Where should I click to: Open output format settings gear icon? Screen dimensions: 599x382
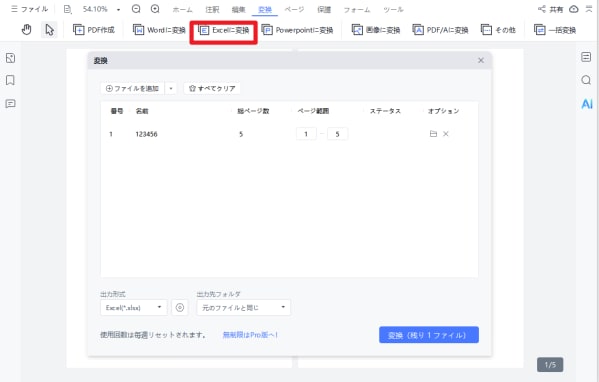(180, 308)
